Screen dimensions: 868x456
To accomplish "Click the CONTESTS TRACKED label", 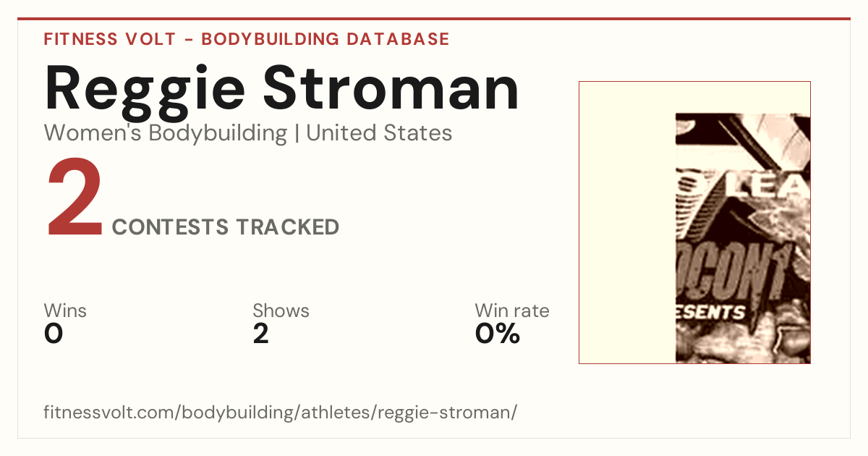I will click(x=226, y=227).
